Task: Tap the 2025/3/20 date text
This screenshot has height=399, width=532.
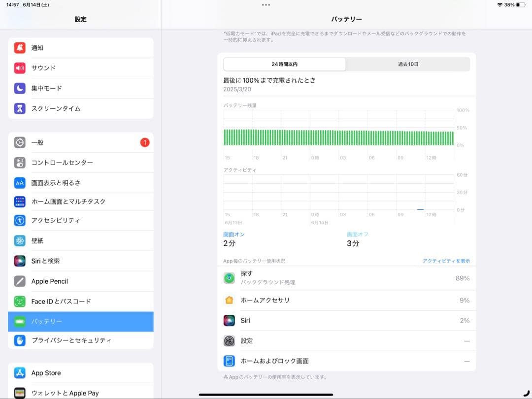Action: click(x=237, y=89)
